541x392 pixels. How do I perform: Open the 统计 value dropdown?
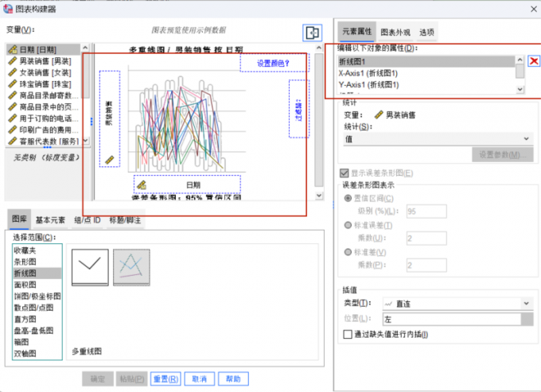(438, 139)
